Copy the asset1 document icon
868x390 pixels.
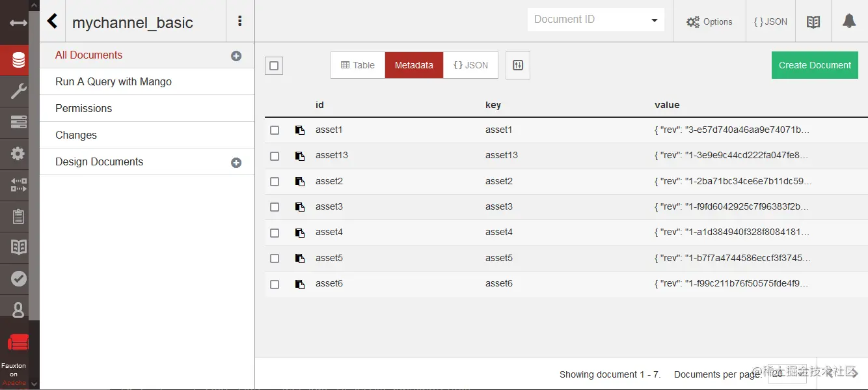tap(300, 130)
